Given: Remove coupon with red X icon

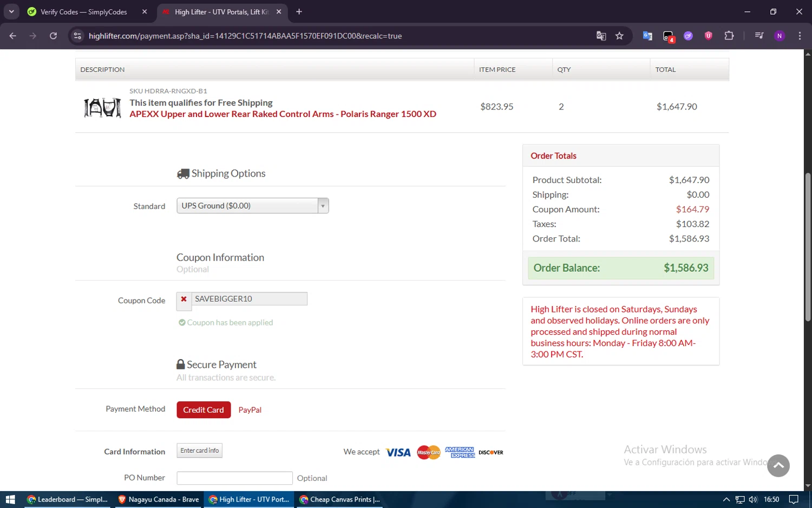Looking at the screenshot, I should pos(184,299).
